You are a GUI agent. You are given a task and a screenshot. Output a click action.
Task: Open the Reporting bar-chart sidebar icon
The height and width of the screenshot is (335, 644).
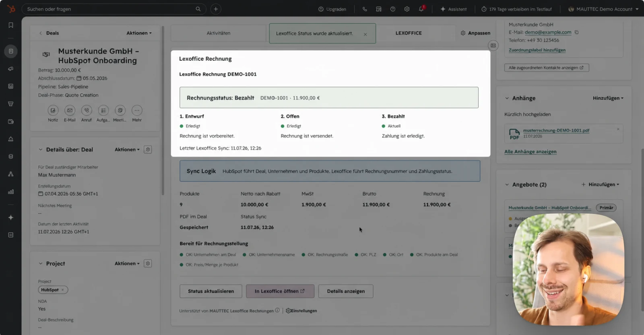pyautogui.click(x=11, y=192)
